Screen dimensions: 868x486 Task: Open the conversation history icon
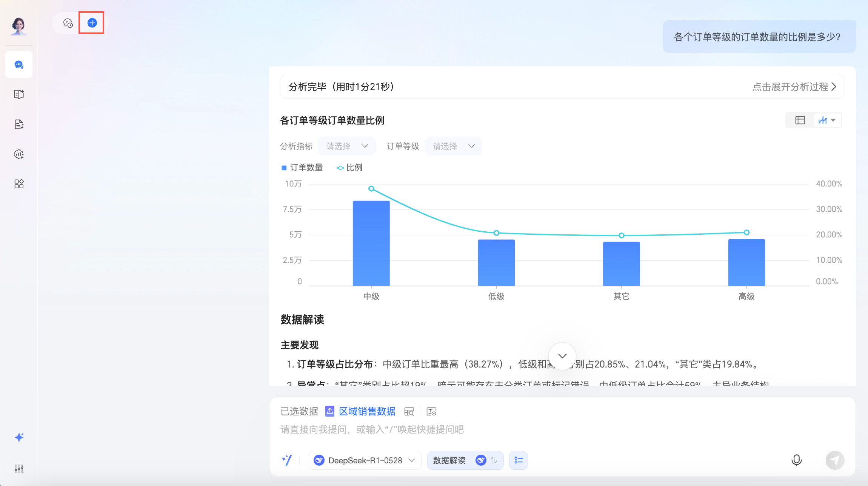[68, 23]
